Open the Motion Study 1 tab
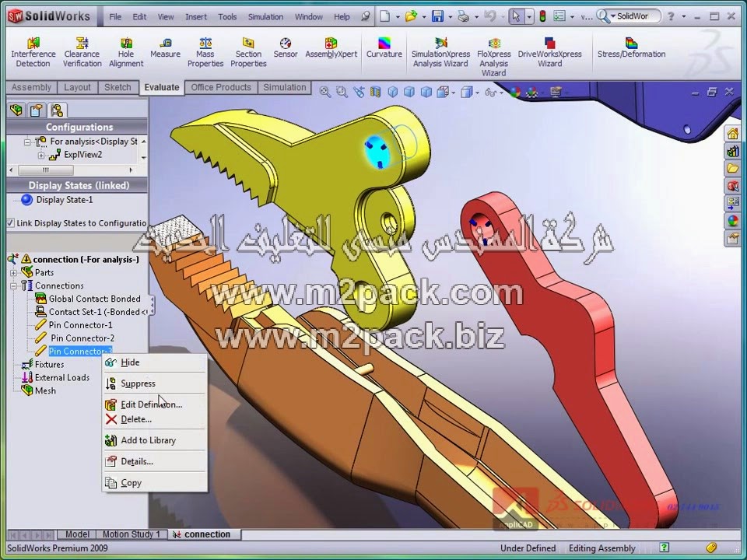This screenshot has height=560, width=747. click(132, 534)
